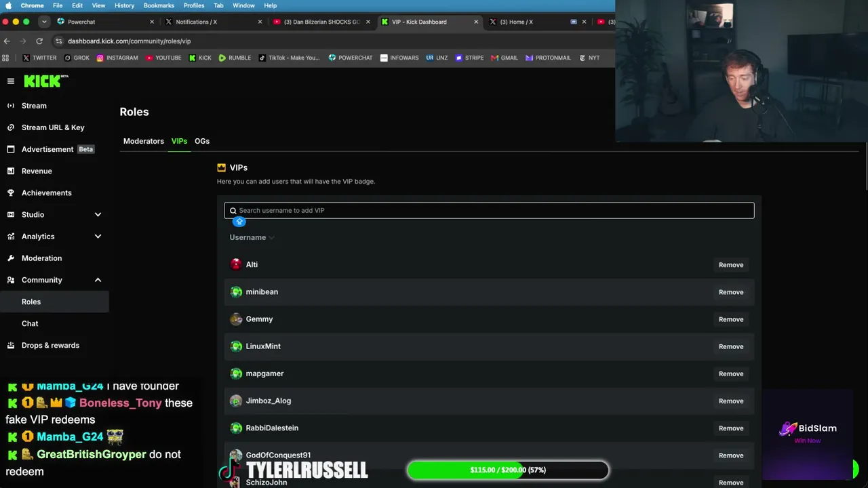The width and height of the screenshot is (868, 488).
Task: Open the TWITTER bookmark
Action: [40, 58]
